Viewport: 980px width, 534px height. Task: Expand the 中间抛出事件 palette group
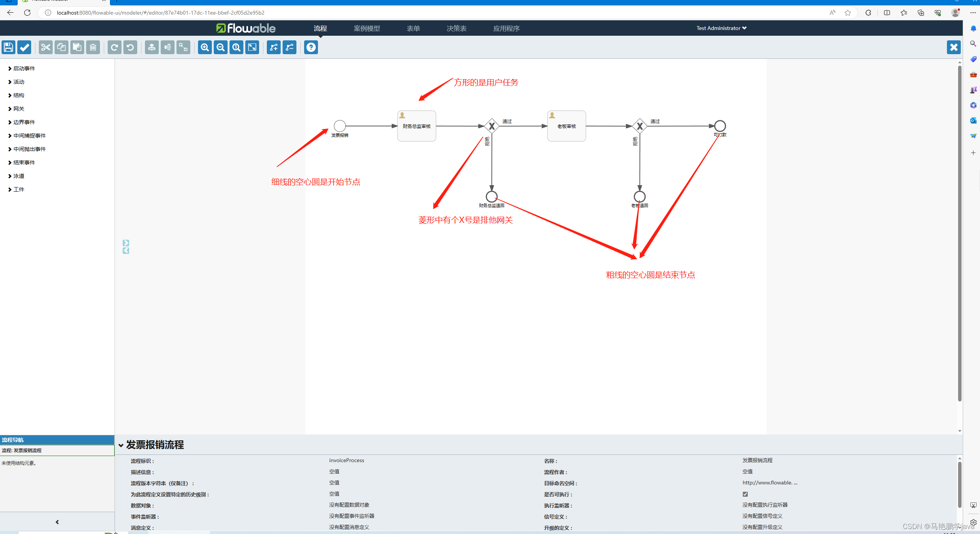27,149
